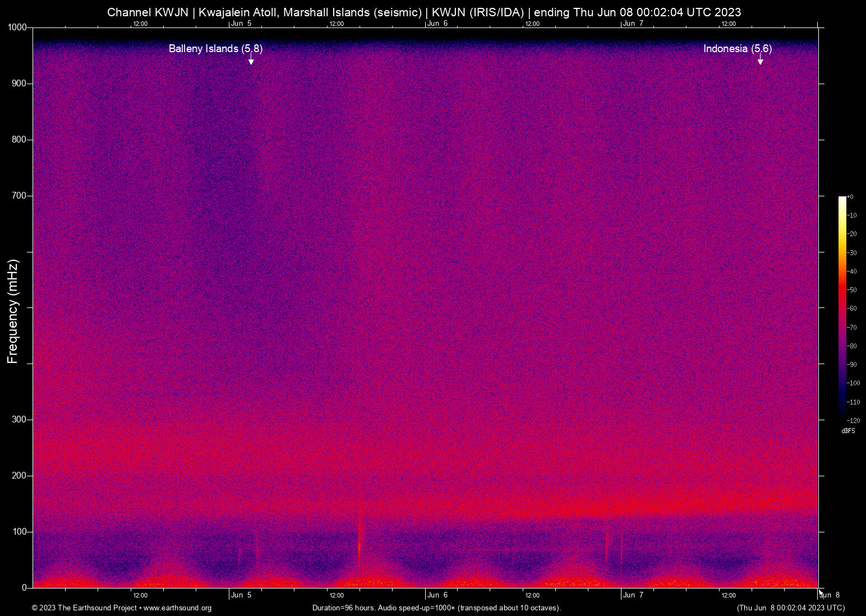The image size is (866, 616).
Task: Select the Balleny Islands (5.8) event label
Action: pyautogui.click(x=215, y=49)
